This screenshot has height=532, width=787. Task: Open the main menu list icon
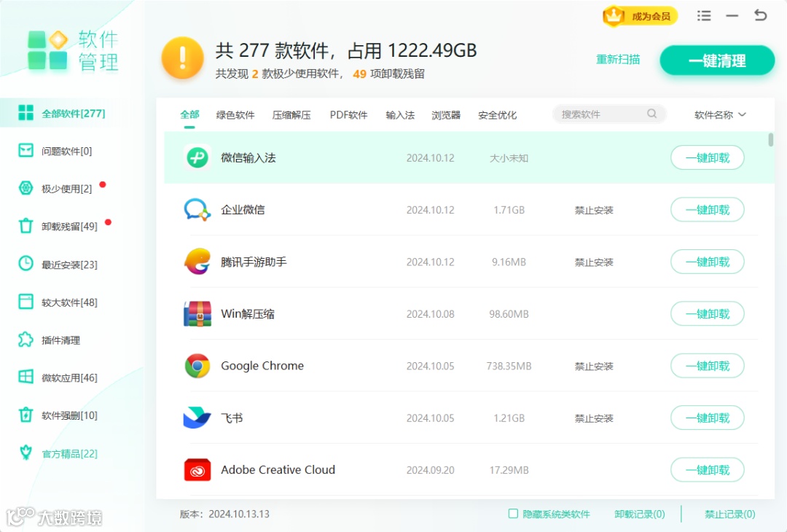[x=704, y=15]
